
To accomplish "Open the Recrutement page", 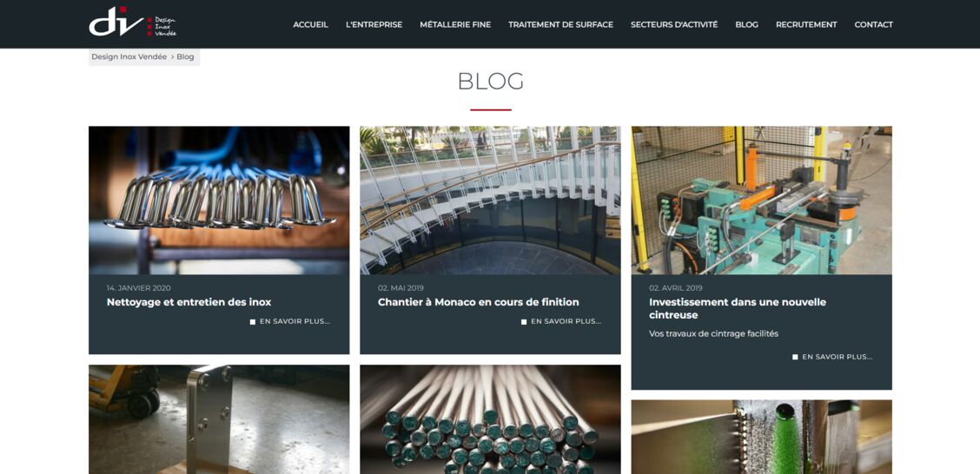I will [x=806, y=25].
